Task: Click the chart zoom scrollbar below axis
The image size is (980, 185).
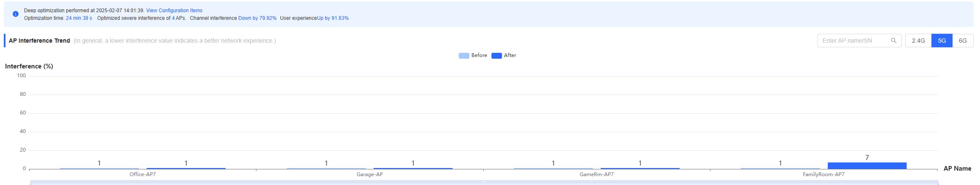Action: pyautogui.click(x=484, y=182)
